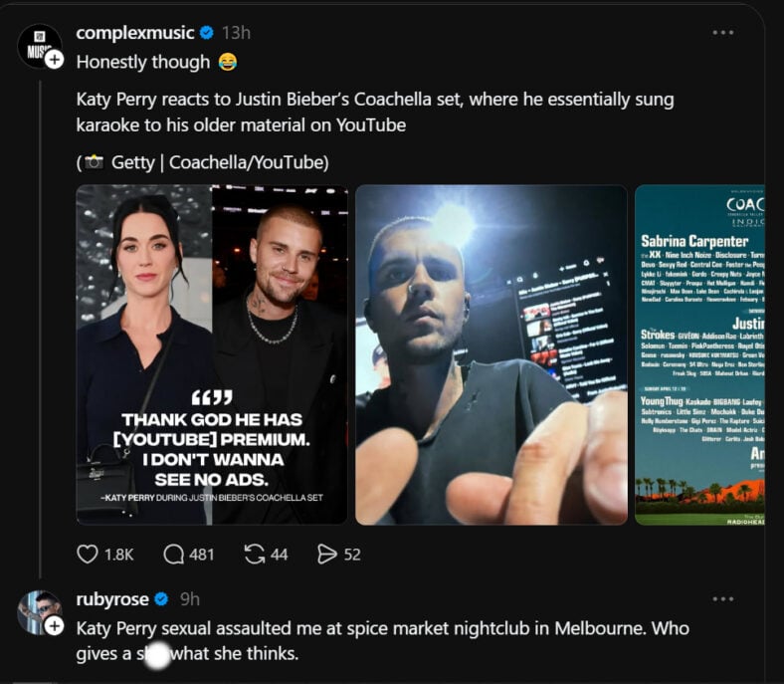Open rubyrose's reply text
Viewport: 784px width, 684px height.
(382, 641)
